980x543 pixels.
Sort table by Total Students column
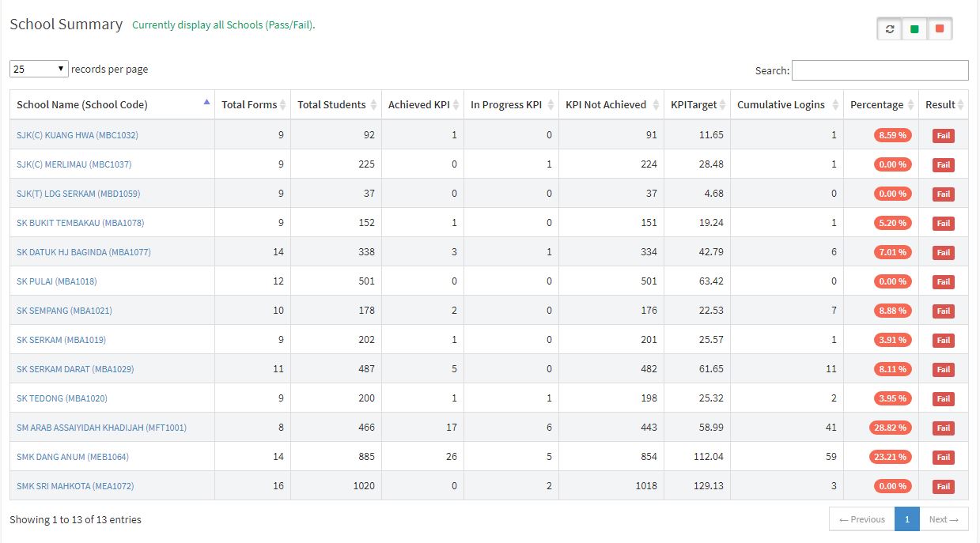point(336,104)
